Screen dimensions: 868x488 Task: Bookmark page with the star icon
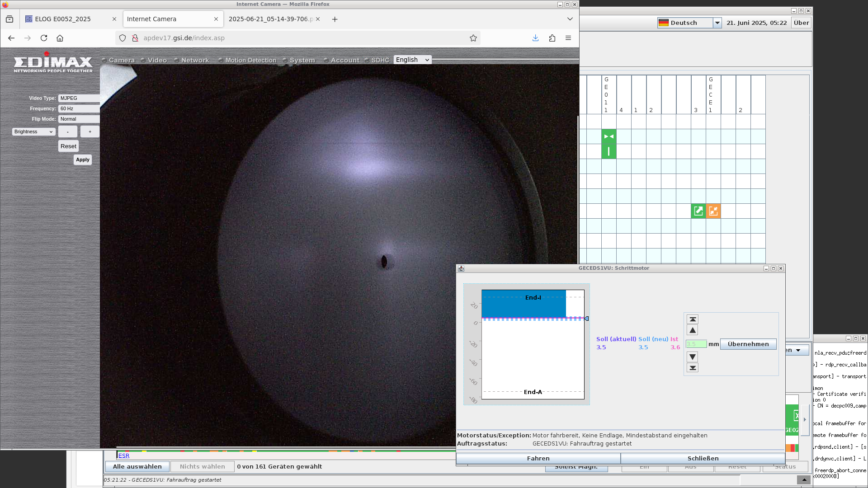coord(473,38)
